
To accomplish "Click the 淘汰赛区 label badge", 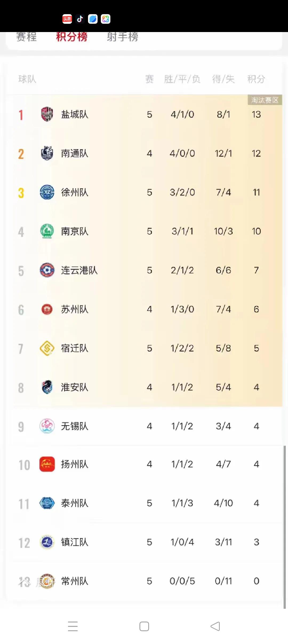I will 265,100.
